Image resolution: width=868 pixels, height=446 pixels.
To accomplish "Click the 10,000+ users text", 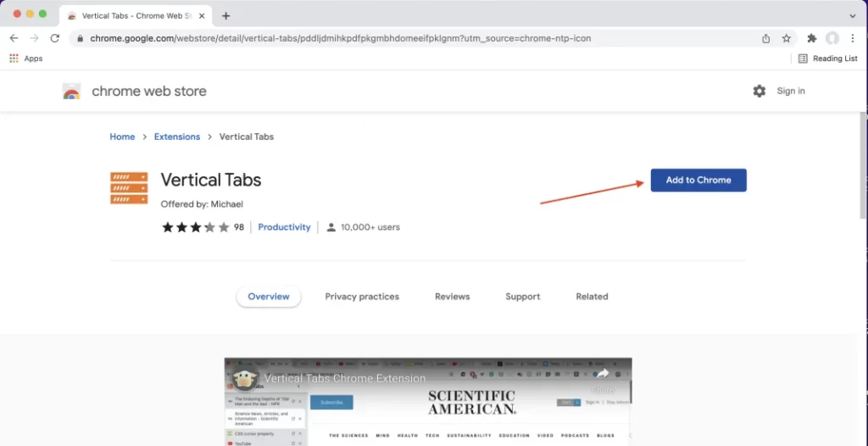I will tap(370, 227).
